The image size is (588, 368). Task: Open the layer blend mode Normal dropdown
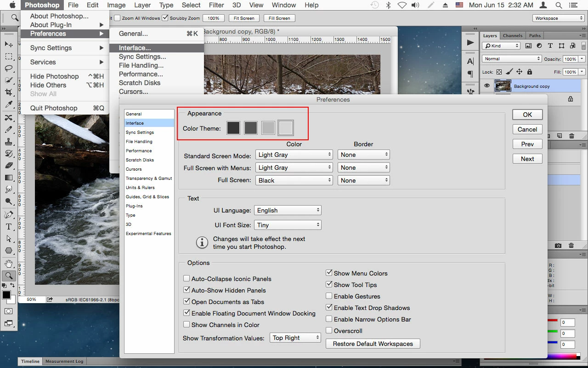pyautogui.click(x=512, y=59)
